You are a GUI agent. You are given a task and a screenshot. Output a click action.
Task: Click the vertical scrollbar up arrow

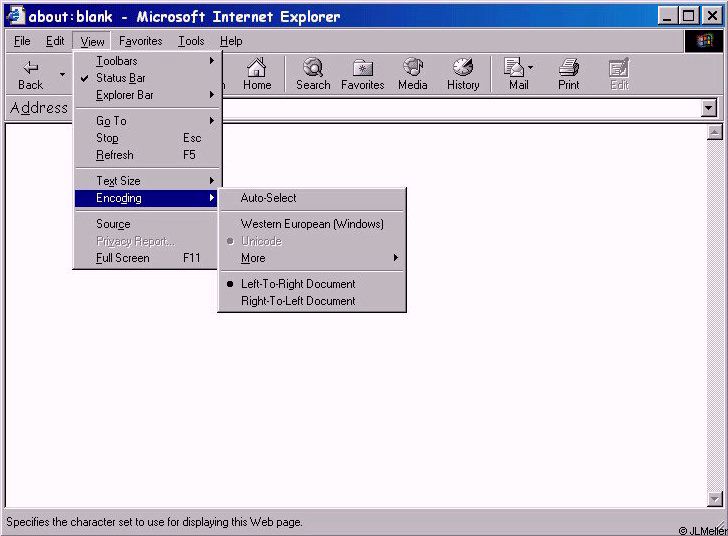tap(715, 133)
